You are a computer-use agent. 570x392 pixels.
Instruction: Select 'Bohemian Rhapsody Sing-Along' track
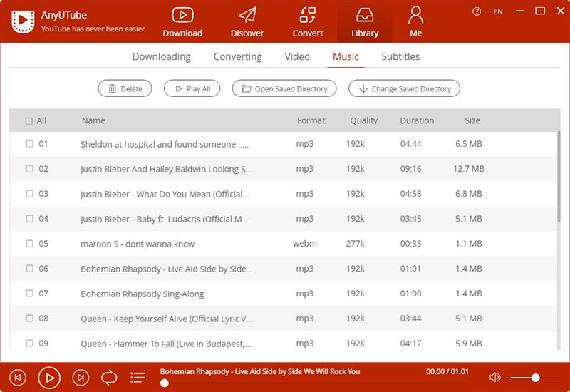click(x=142, y=294)
